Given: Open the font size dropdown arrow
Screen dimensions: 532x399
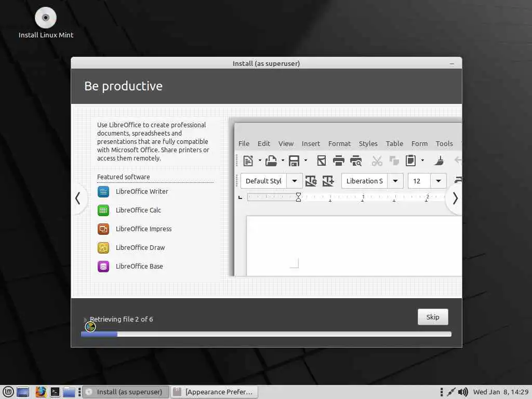Looking at the screenshot, I should (438, 181).
